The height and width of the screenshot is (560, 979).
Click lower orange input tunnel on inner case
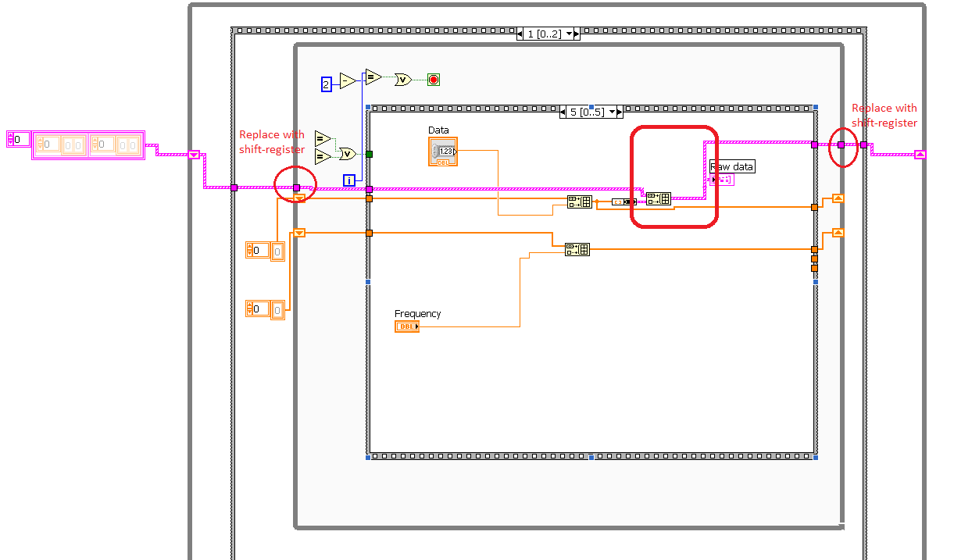[369, 233]
